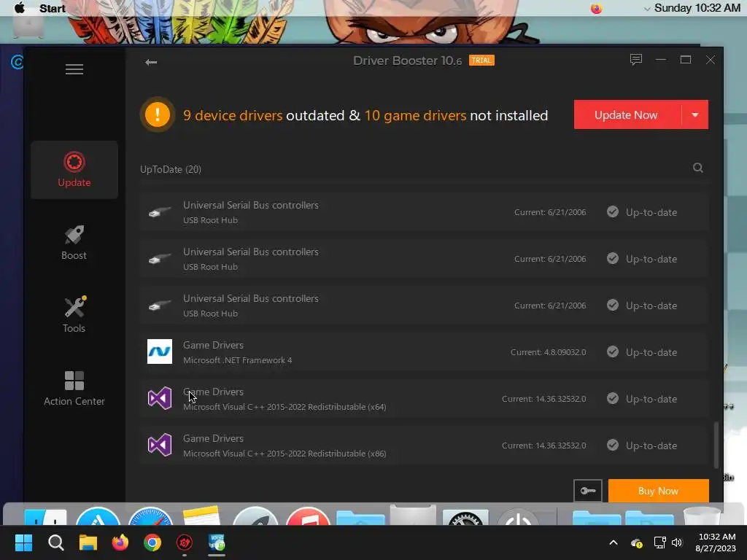Open the Boost rocket section
The height and width of the screenshot is (560, 747).
74,242
